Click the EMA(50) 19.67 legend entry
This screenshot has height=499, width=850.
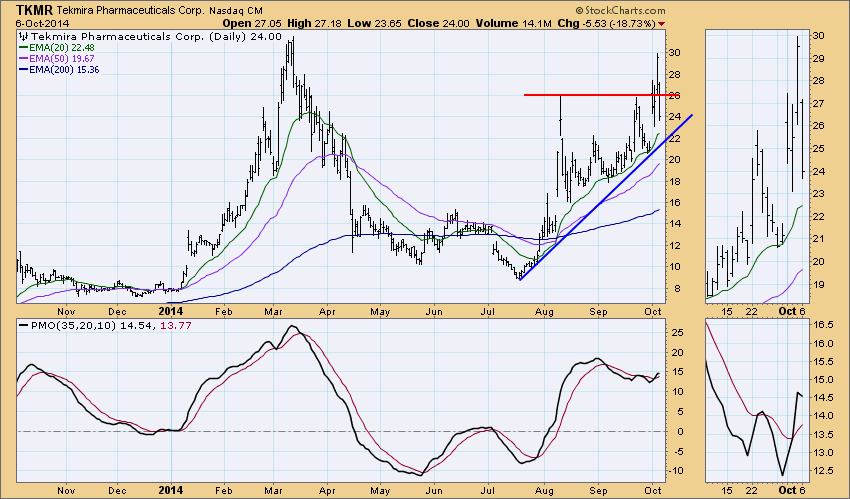pos(56,59)
